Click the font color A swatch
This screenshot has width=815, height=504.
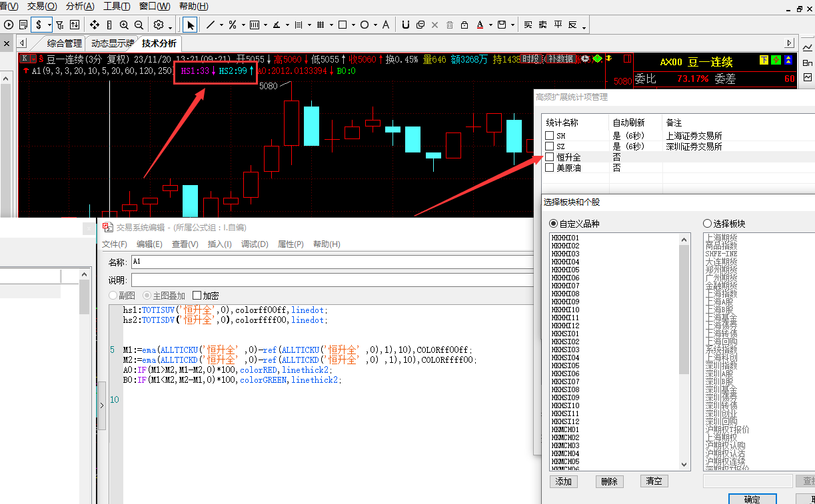coord(480,25)
